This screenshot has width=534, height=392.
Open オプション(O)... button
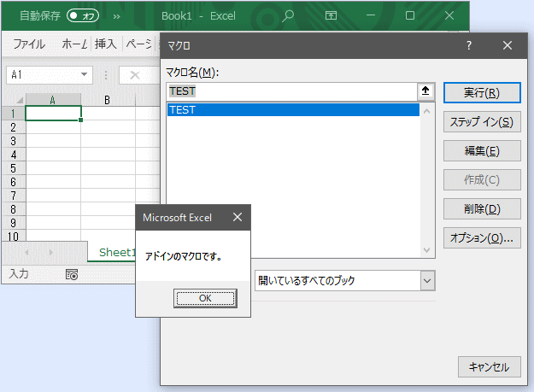tap(482, 238)
